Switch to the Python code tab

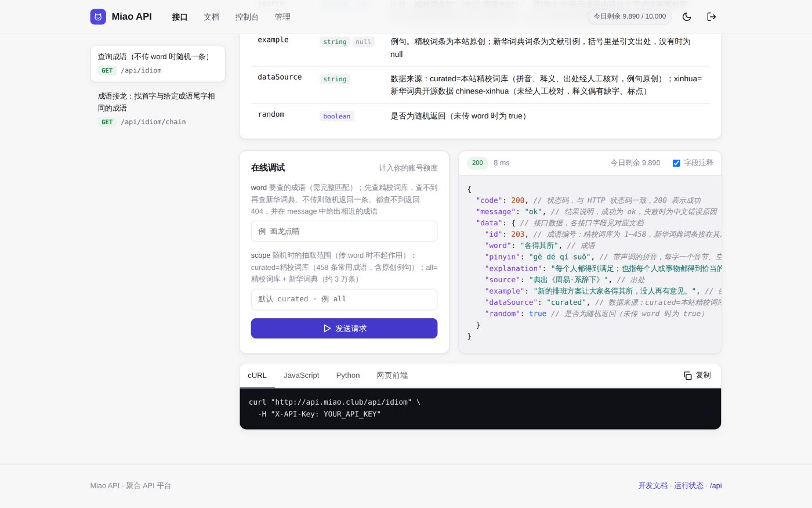(x=348, y=376)
